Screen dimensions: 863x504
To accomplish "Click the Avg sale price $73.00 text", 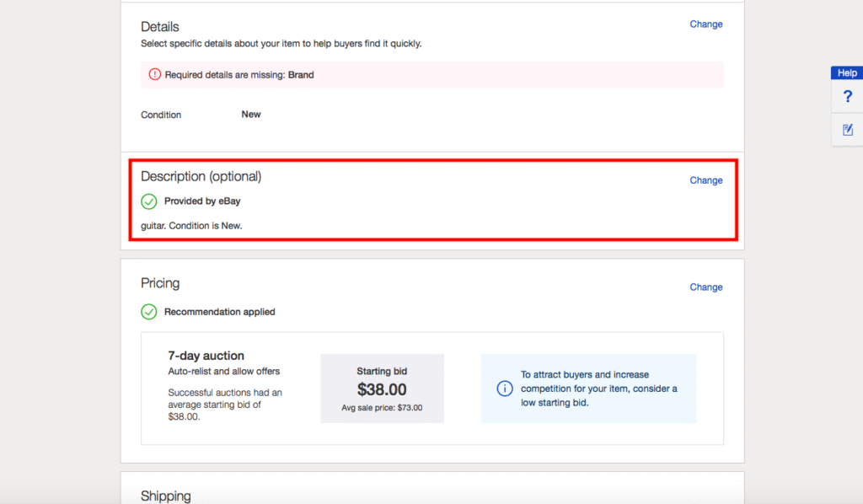I will [x=382, y=408].
